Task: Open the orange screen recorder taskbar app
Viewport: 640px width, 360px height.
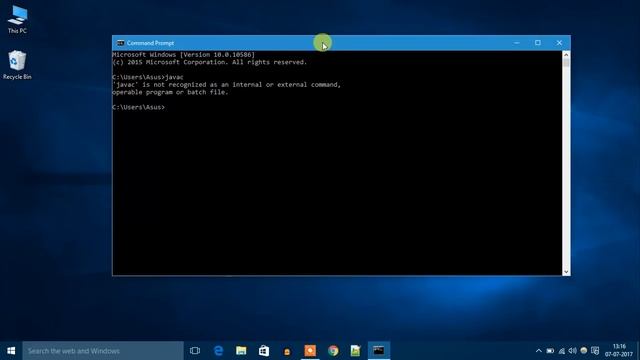Action: [x=310, y=351]
